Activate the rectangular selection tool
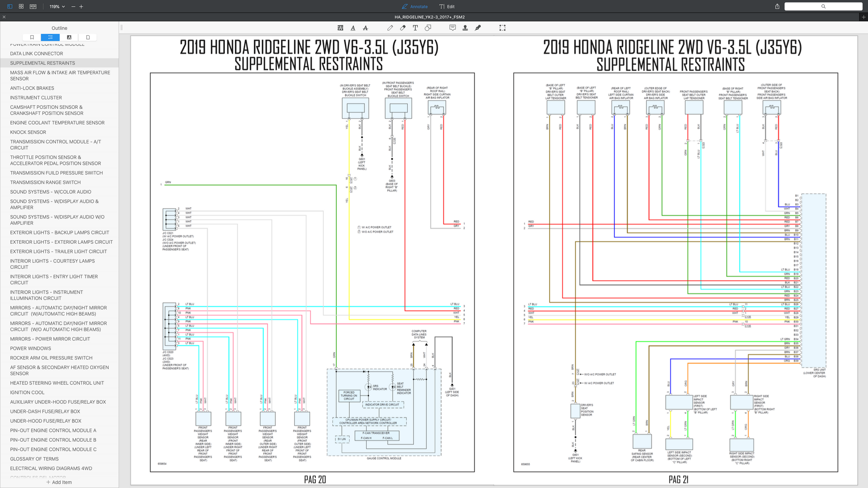 (502, 28)
